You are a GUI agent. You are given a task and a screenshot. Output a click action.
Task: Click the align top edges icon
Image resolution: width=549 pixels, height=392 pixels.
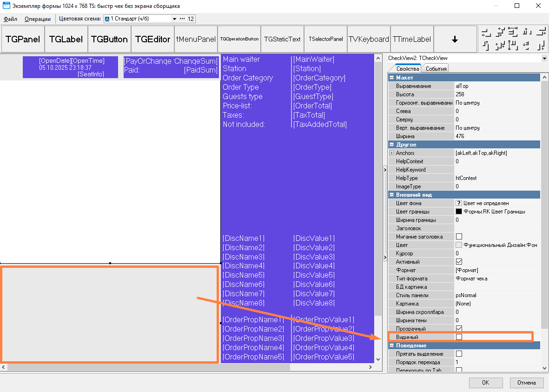[x=486, y=46]
